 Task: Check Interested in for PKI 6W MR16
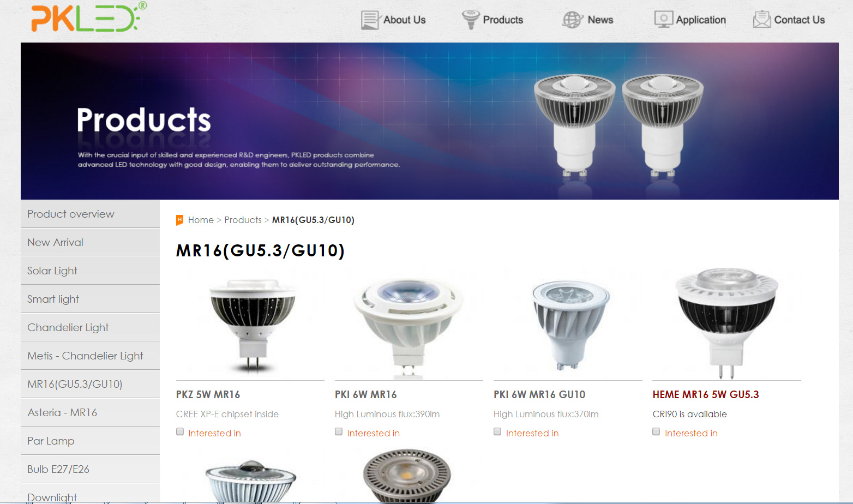coord(339,432)
